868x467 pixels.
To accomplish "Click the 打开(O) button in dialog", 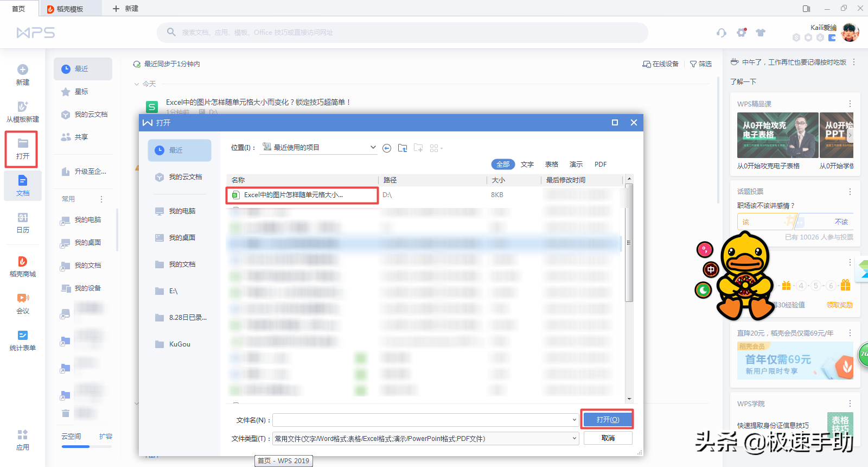I will 608,420.
